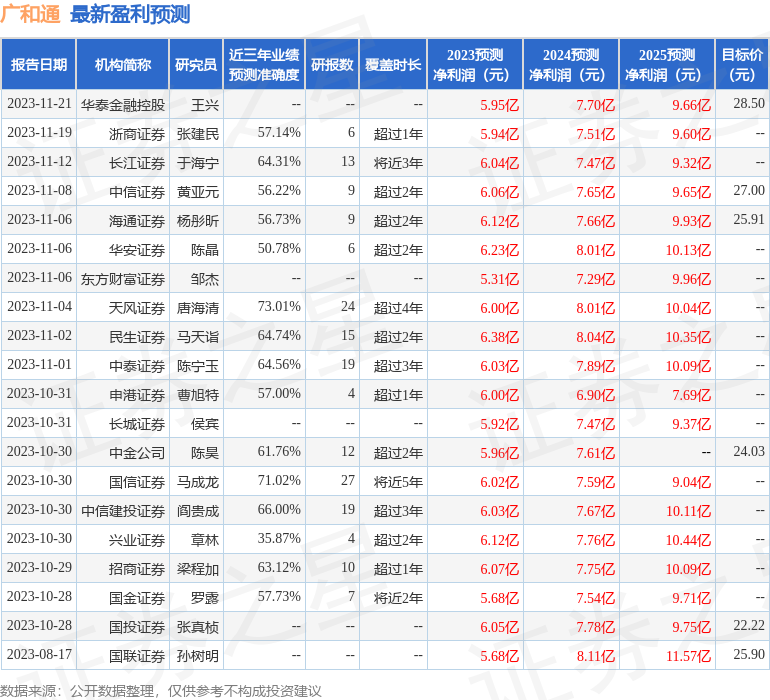770x700 pixels.
Task: Click the 2023预测净利润 column header
Action: point(475,64)
